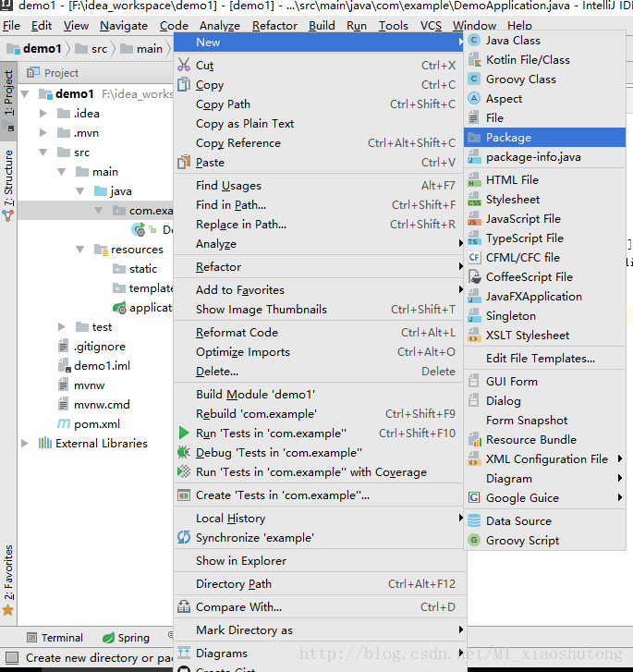Click the pom.xml Maven icon

point(64,424)
